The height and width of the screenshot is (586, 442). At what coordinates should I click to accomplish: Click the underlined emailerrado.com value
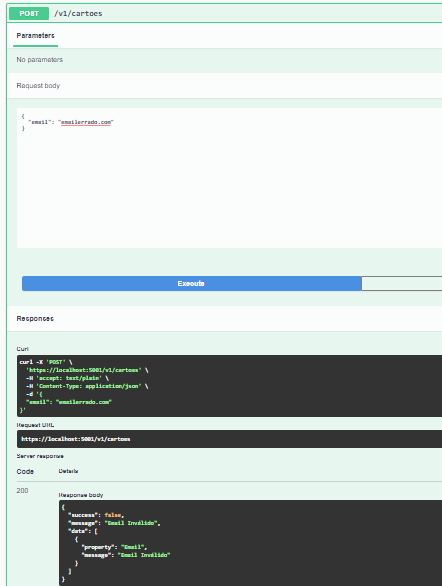coord(86,122)
